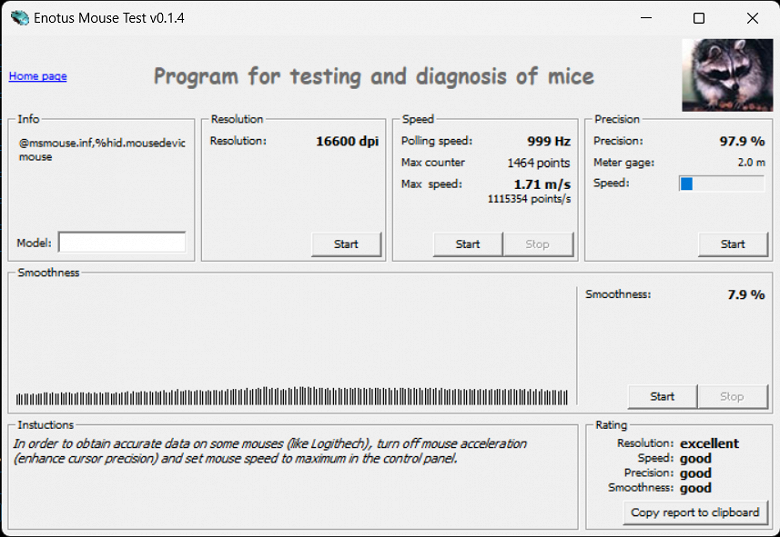Image resolution: width=780 pixels, height=537 pixels.
Task: Click the 2.0 m meter gage value
Action: click(x=752, y=163)
